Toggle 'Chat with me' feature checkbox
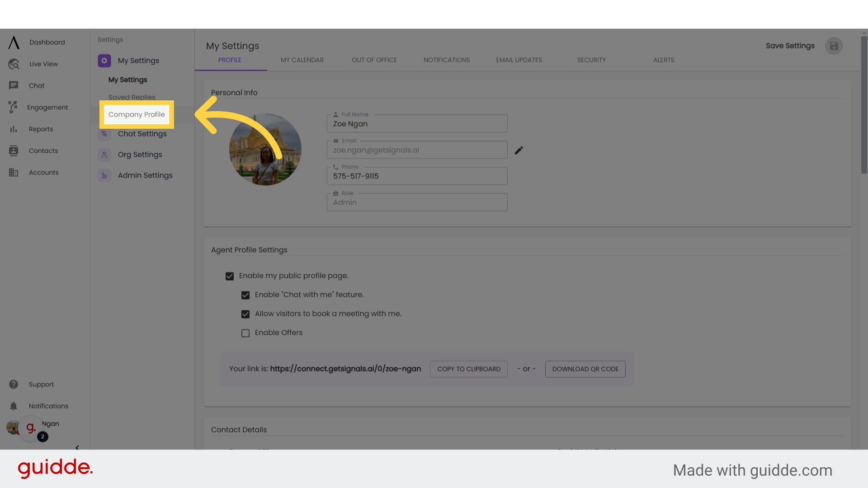The width and height of the screenshot is (868, 488). pyautogui.click(x=245, y=295)
